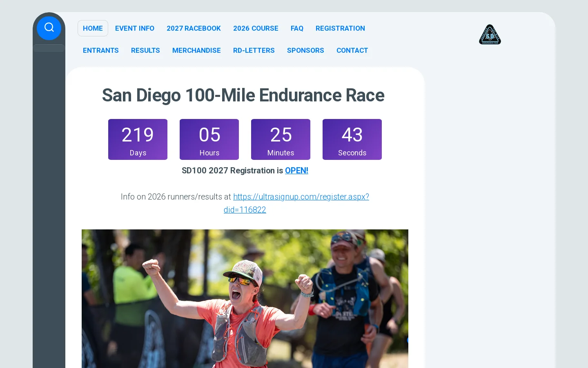Open the RD-LETTERS page
This screenshot has height=368, width=588.
point(254,50)
